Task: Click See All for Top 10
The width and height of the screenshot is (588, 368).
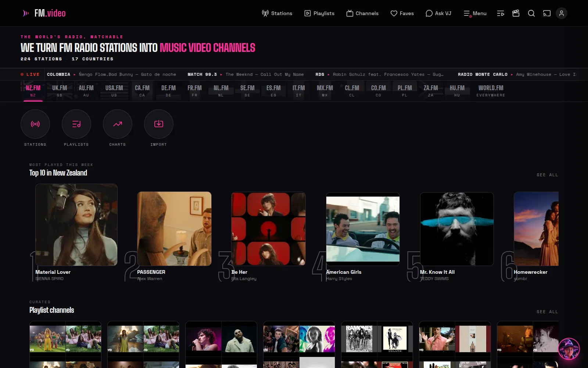Action: coord(547,175)
